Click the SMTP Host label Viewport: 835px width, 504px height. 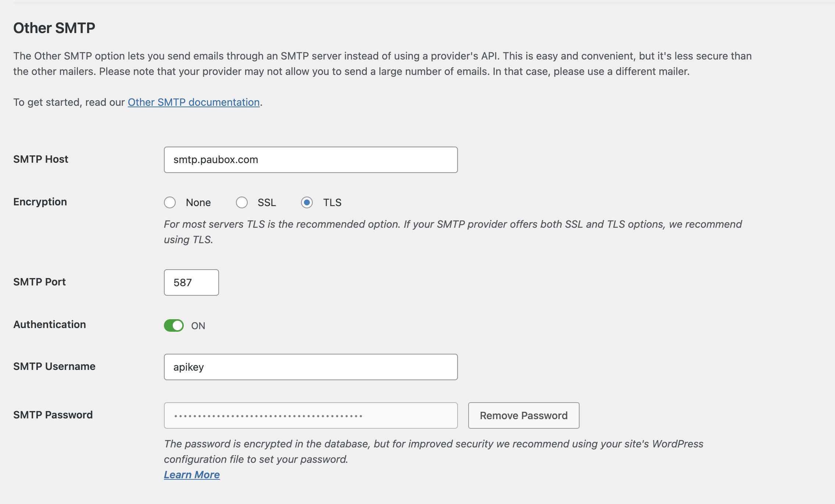coord(41,159)
